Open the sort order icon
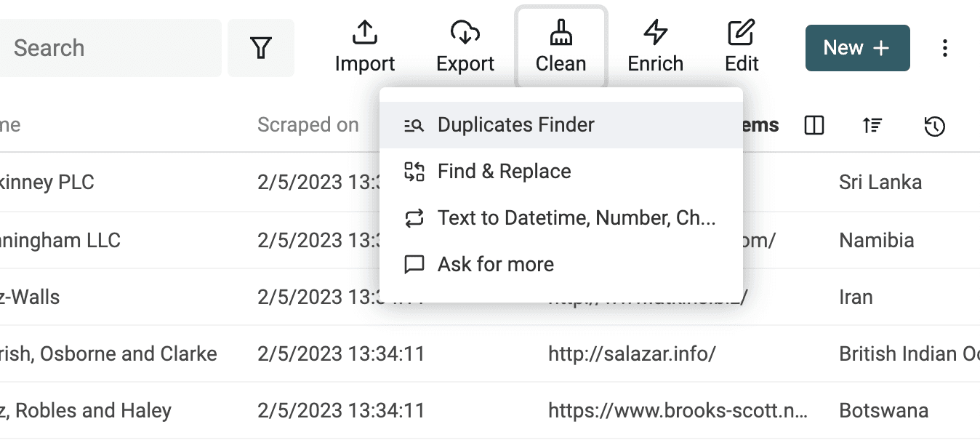 click(872, 126)
